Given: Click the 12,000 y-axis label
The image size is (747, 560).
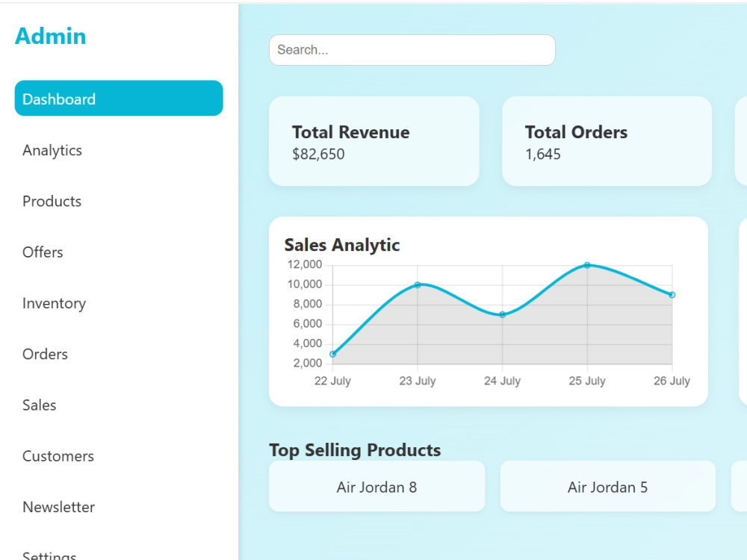Looking at the screenshot, I should (305, 265).
